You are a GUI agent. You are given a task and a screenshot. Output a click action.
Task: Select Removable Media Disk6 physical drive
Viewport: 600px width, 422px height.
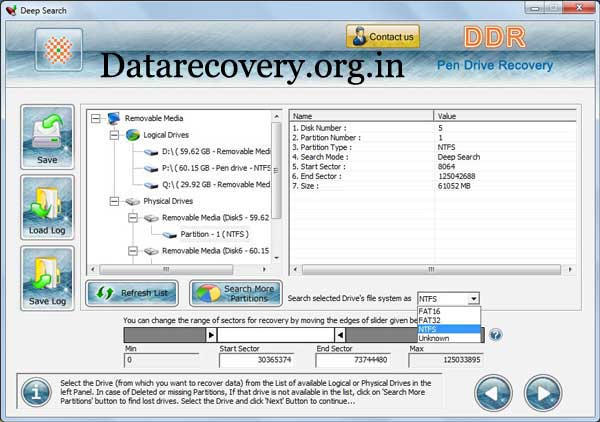pos(215,251)
